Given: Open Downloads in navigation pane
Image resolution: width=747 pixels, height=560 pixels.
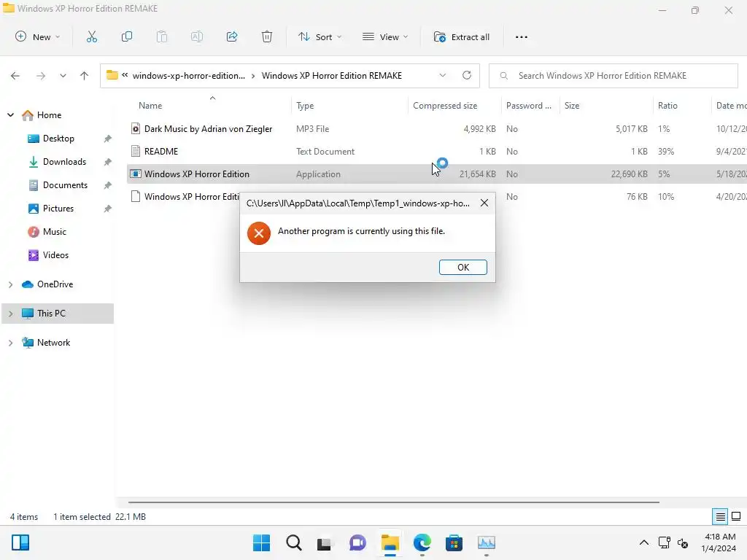Looking at the screenshot, I should 57,162.
